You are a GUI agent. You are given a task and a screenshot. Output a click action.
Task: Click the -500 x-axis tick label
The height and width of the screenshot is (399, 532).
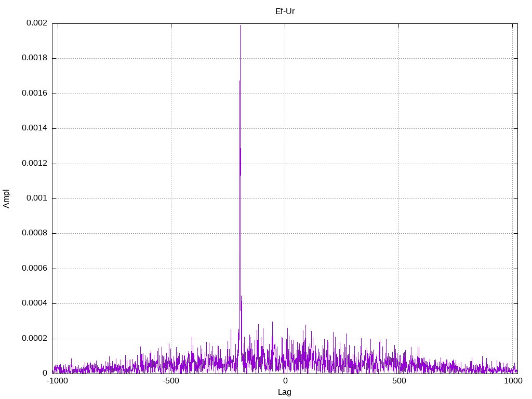point(171,381)
